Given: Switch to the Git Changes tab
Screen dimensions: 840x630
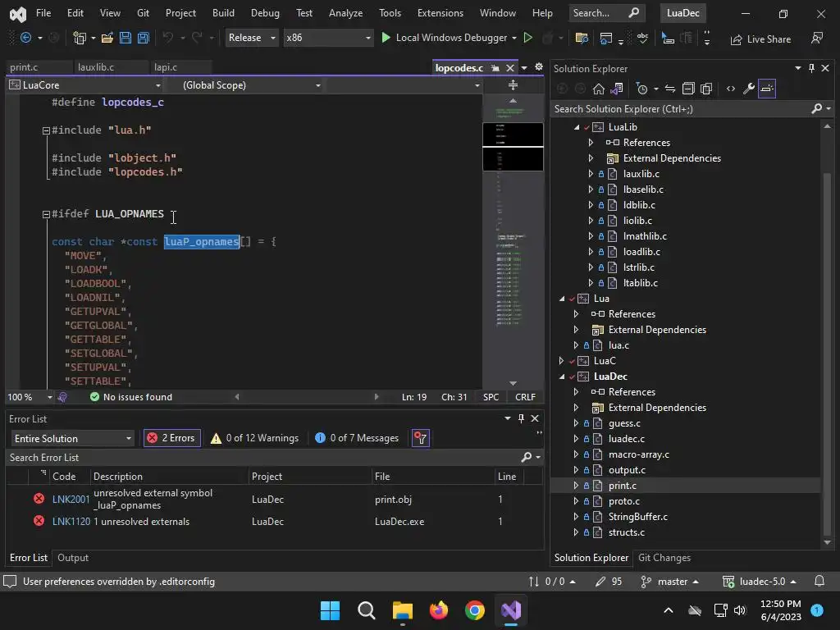Looking at the screenshot, I should 664,558.
